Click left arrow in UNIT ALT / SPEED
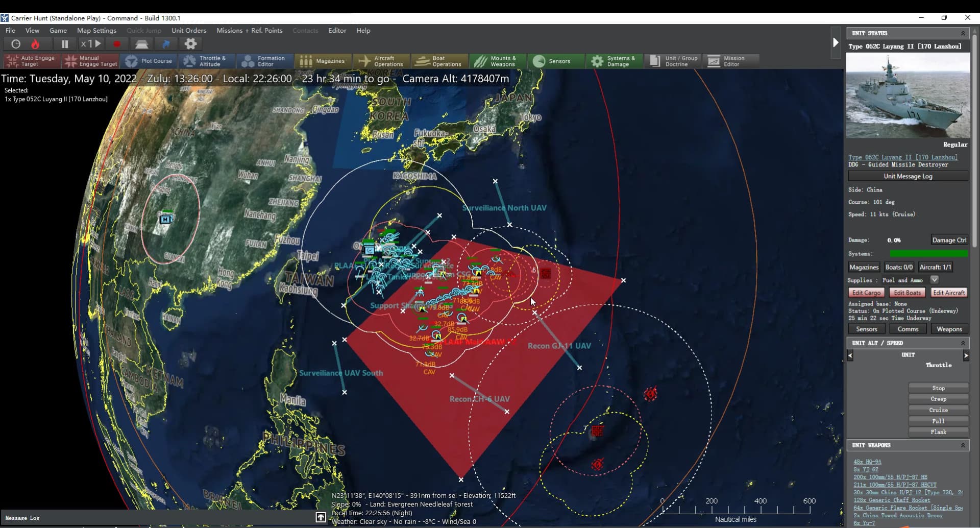Viewport: 980px width, 528px height. coord(850,355)
